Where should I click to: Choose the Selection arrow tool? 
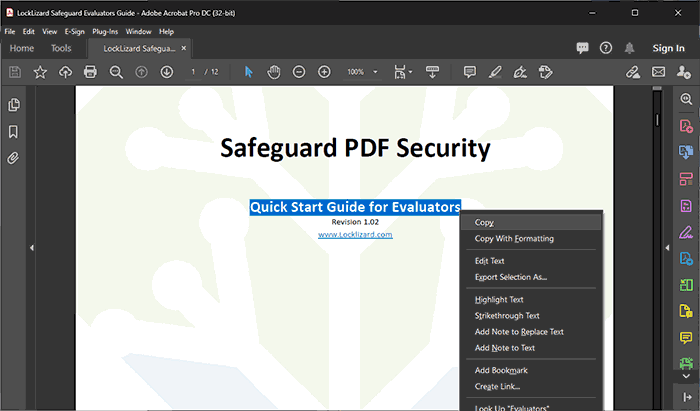click(249, 72)
